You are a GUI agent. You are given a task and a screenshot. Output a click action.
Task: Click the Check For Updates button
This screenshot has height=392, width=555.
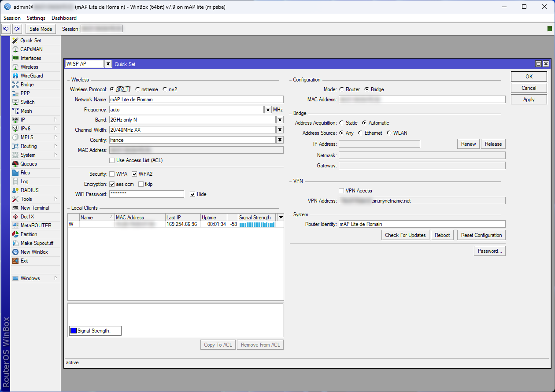405,235
